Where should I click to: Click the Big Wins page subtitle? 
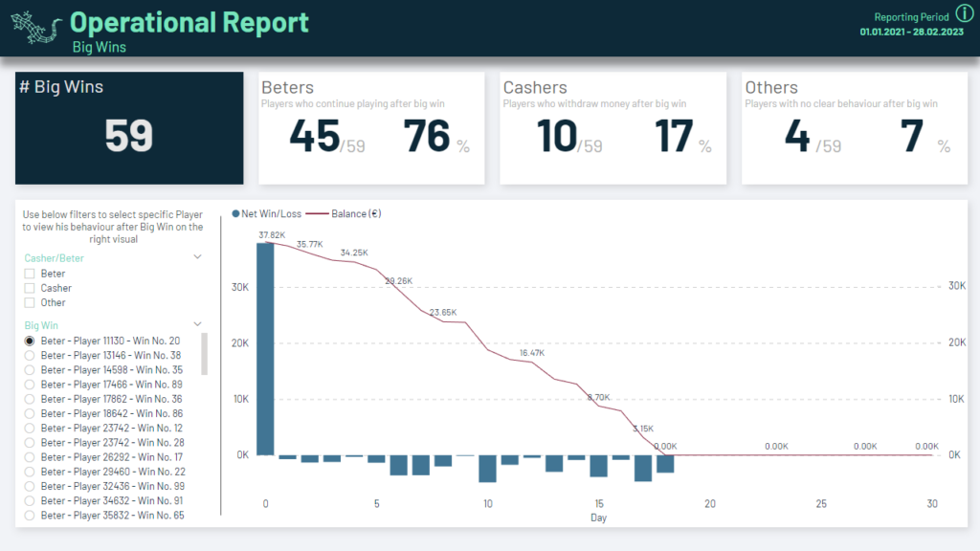[x=99, y=47]
